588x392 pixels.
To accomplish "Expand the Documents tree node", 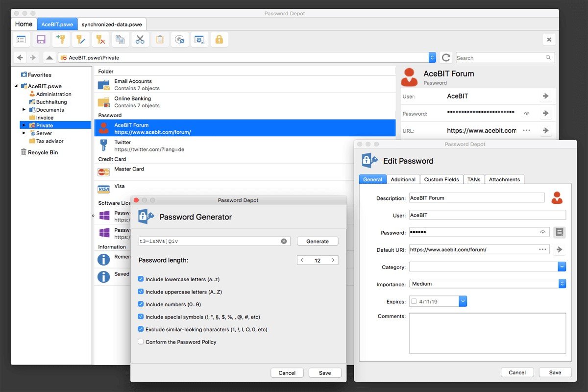I will point(24,109).
